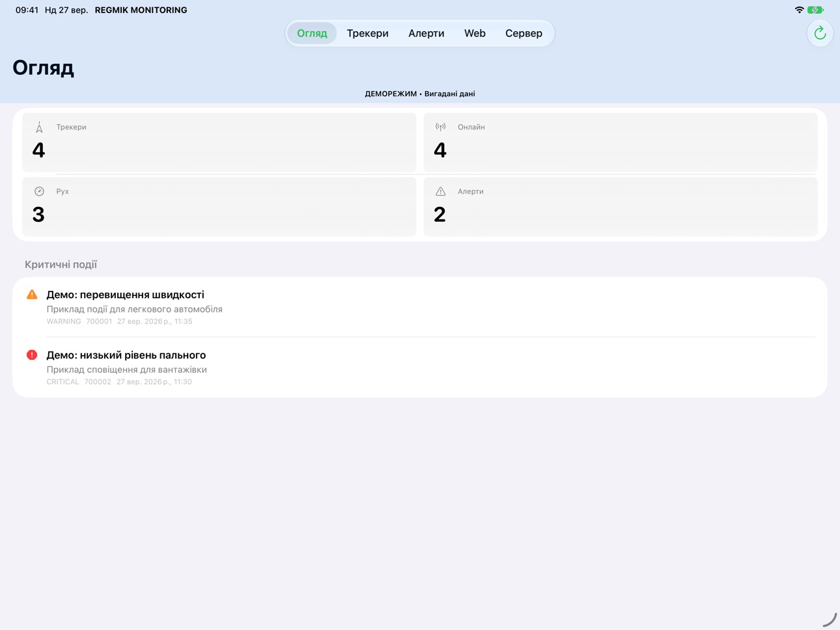Go to the Web tab
The image size is (840, 630).
coord(475,33)
